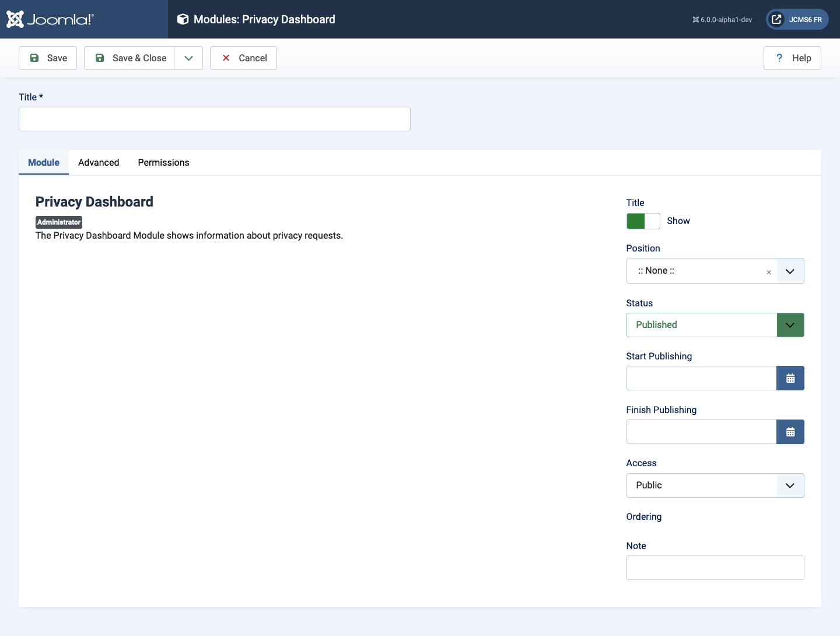Viewport: 840px width, 636px height.
Task: Open the Access Public dropdown
Action: [x=715, y=485]
